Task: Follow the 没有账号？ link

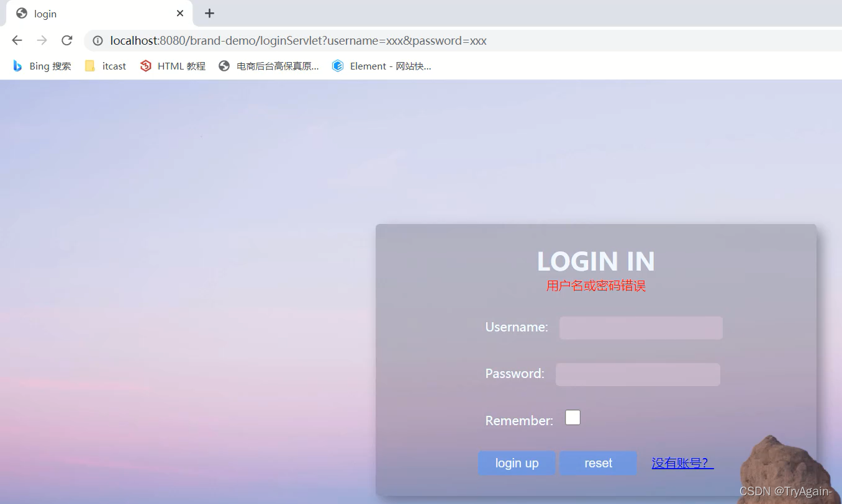Action: coord(682,463)
